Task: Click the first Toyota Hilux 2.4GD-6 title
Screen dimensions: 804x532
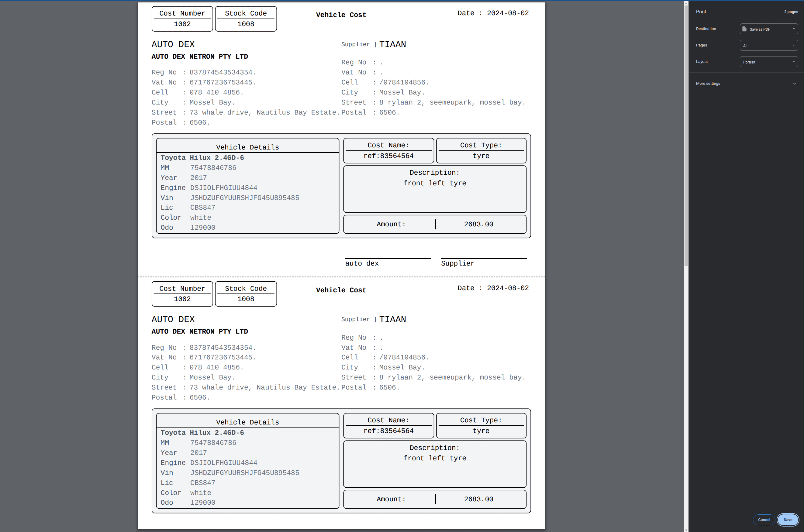Action: 202,158
